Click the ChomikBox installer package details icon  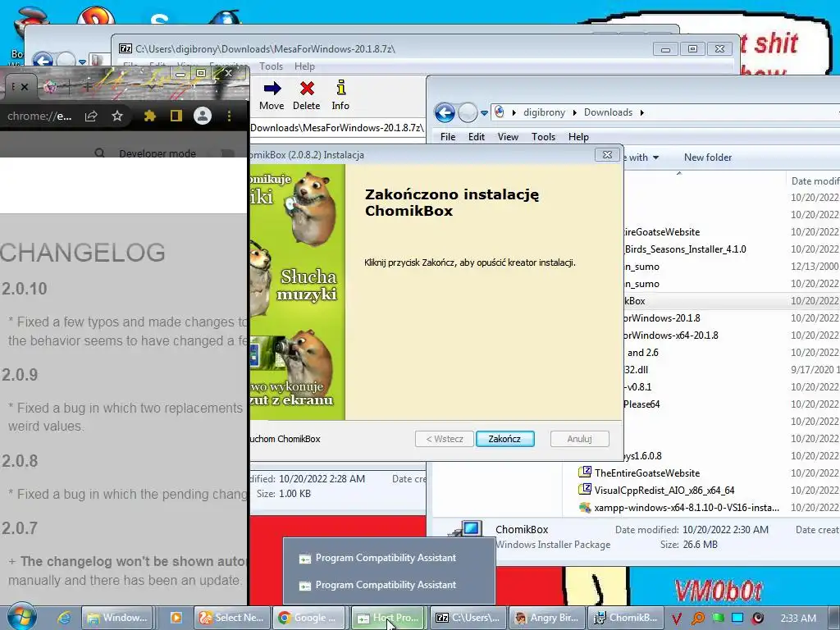[x=468, y=531]
